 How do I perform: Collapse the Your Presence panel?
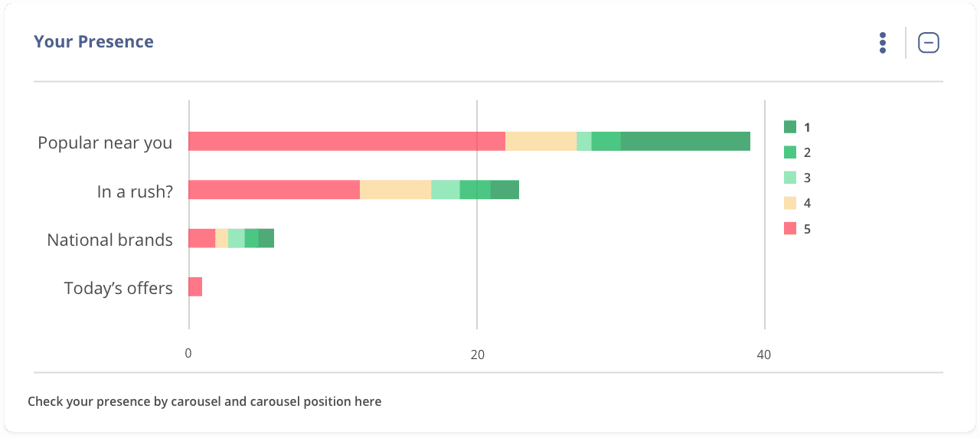928,43
